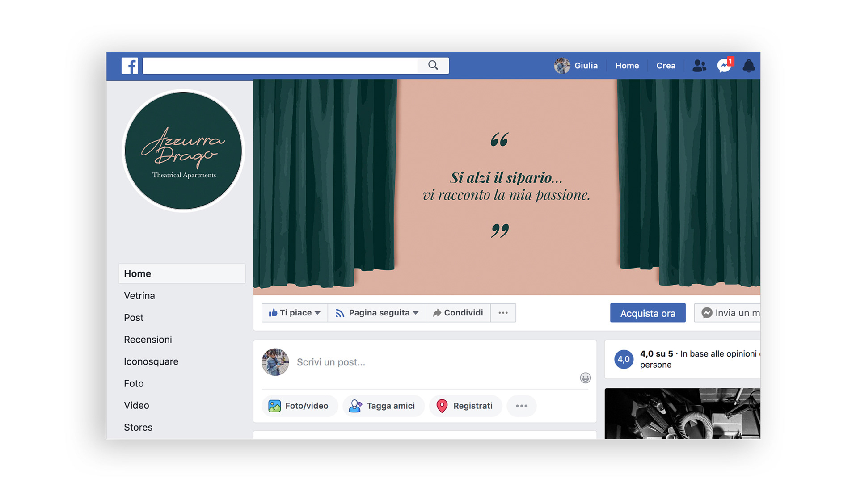852x504 pixels.
Task: Click the Acquista ora button
Action: tap(648, 313)
